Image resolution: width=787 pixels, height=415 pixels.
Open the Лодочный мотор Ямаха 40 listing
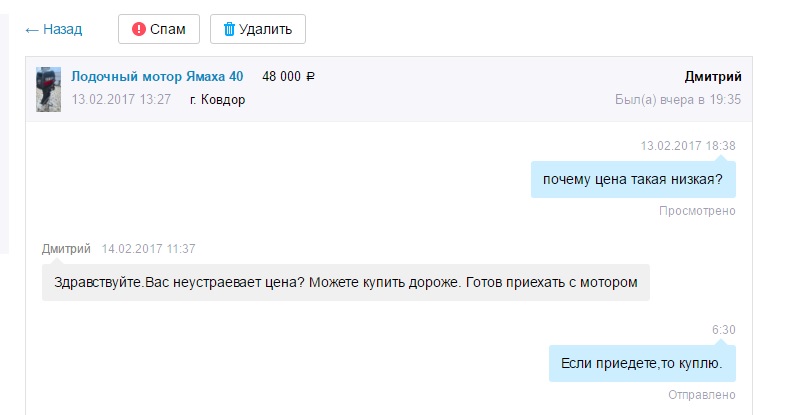157,76
